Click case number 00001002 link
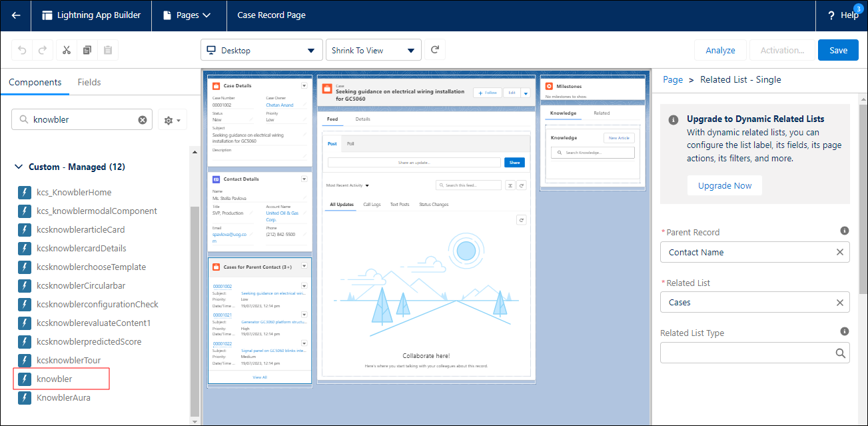Viewport: 868px width, 426px height. [222, 287]
